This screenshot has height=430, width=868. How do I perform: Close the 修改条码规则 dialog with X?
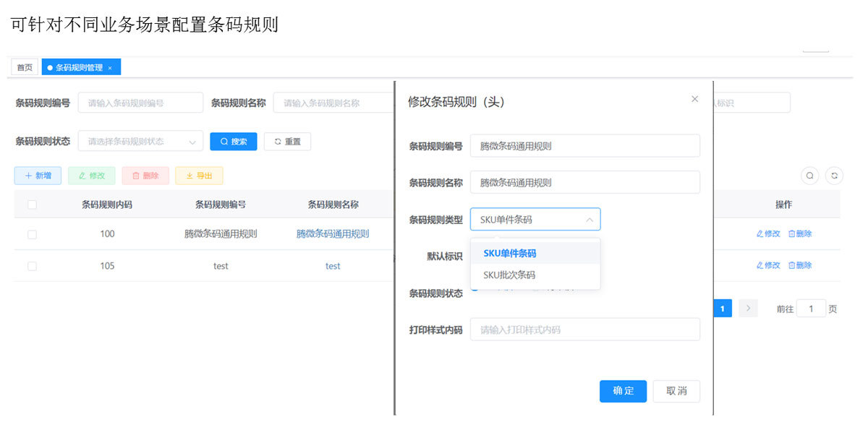tap(694, 99)
